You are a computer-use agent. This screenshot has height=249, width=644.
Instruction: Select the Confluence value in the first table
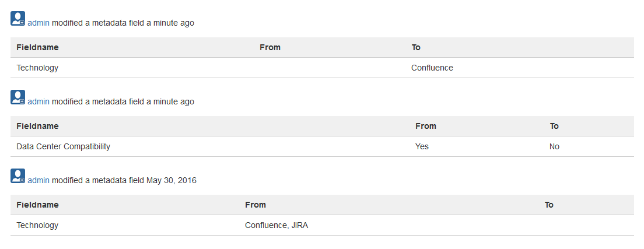click(x=432, y=68)
